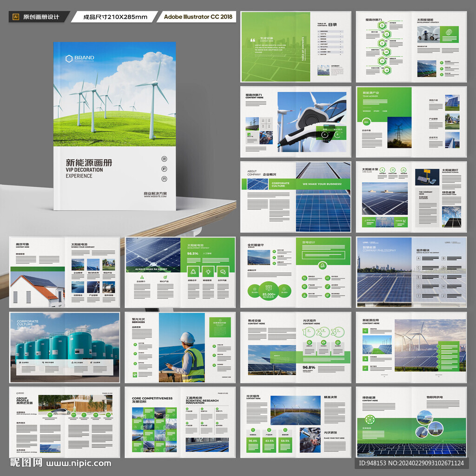Click the triangle-circles icon above '战略合作'

pos(193,271)
